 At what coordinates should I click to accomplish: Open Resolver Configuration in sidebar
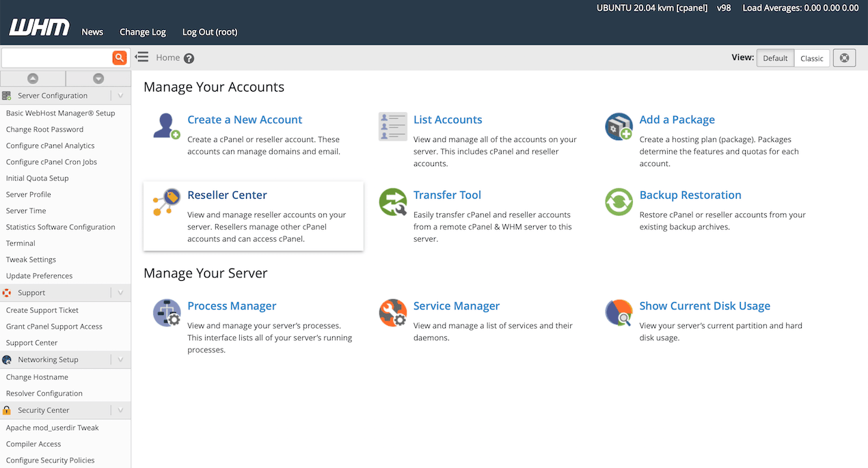click(x=44, y=394)
